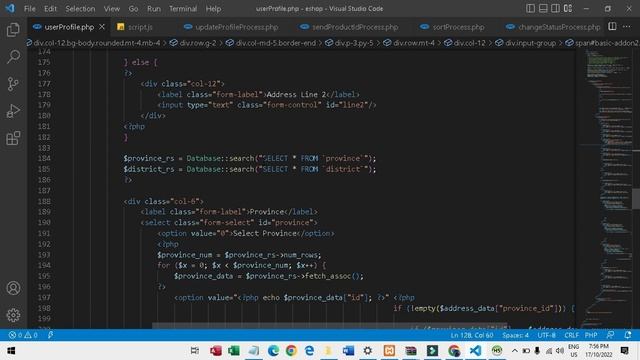Screen dimensions: 640x360
Task: Change file encoding UTF-8
Action: click(547, 335)
